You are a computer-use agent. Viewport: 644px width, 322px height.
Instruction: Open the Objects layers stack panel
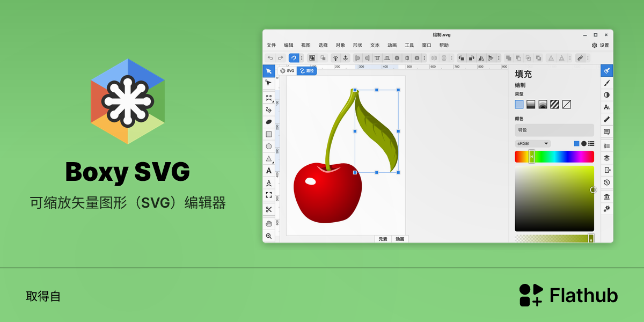(607, 158)
